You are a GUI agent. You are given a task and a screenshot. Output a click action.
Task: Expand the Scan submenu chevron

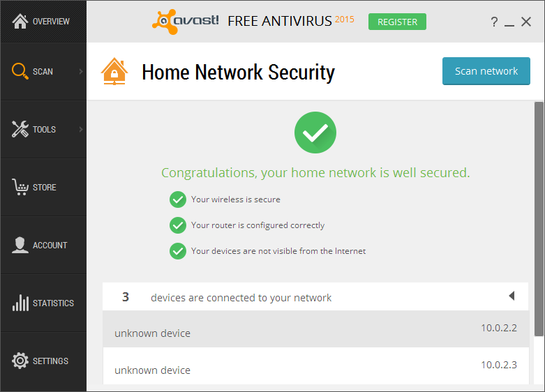[81, 71]
